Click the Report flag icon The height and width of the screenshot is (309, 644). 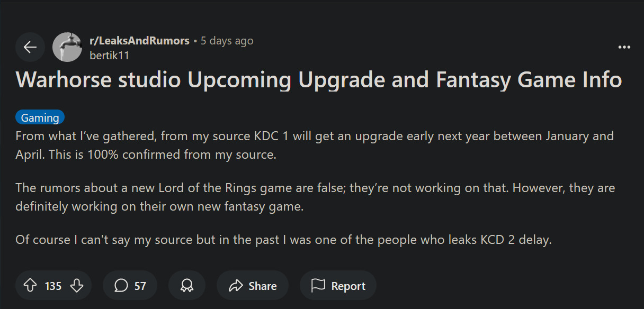318,286
